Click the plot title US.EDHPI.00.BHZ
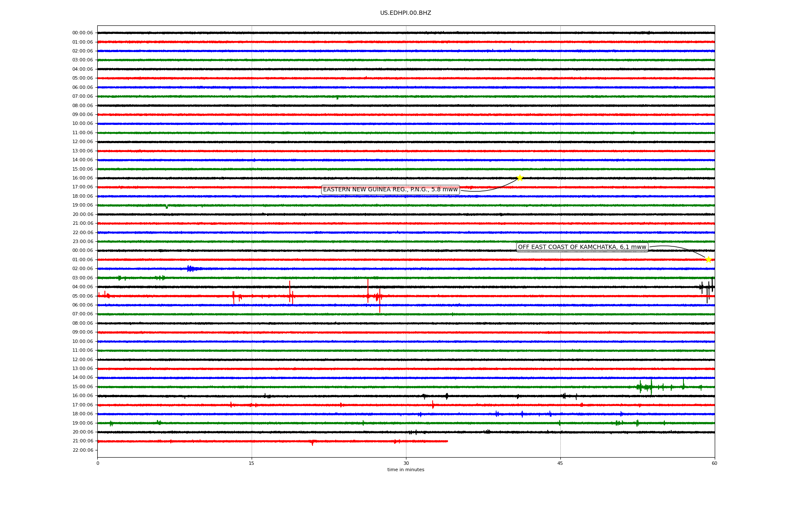The width and height of the screenshot is (812, 508). [x=406, y=13]
